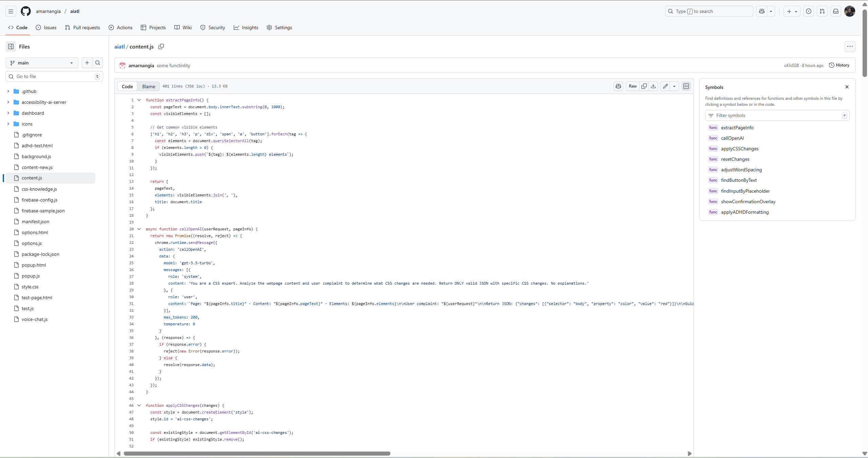Click the horizontal code scrollbar
The height and width of the screenshot is (458, 868).
(x=257, y=454)
